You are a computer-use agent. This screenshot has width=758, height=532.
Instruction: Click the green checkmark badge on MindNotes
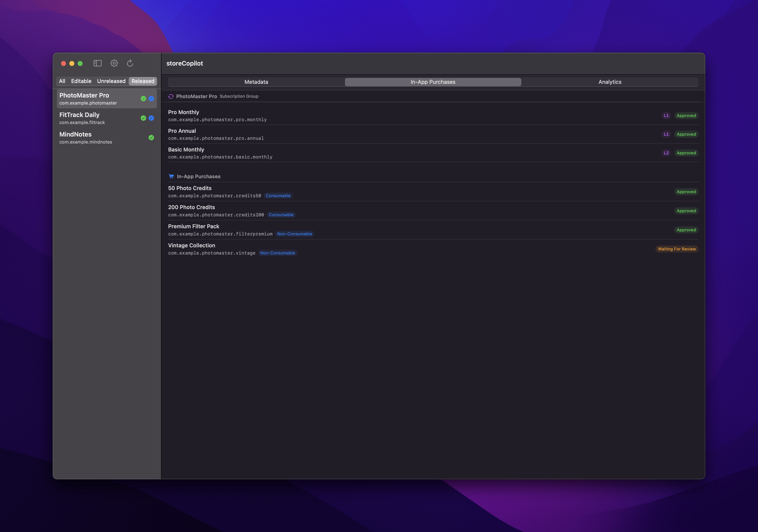[x=152, y=138]
